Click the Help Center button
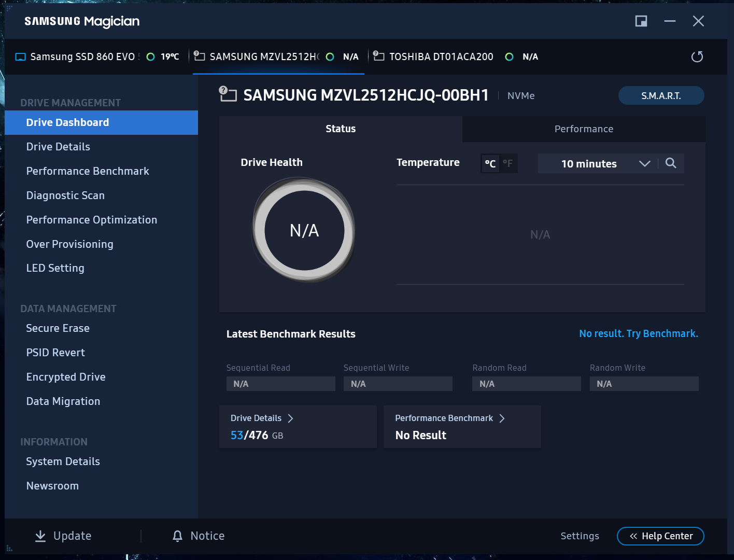The height and width of the screenshot is (560, 734). tap(660, 536)
